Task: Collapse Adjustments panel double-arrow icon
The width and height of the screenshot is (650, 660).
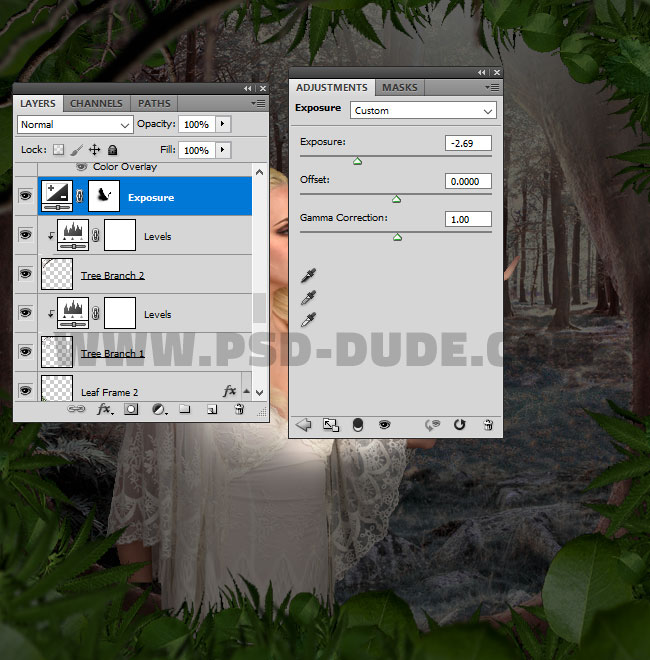Action: [482, 72]
